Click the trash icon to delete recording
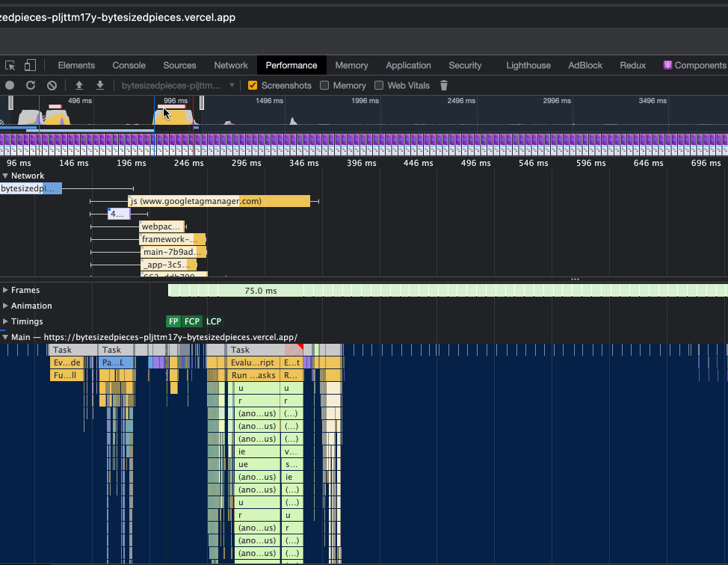The width and height of the screenshot is (728, 565). tap(444, 85)
